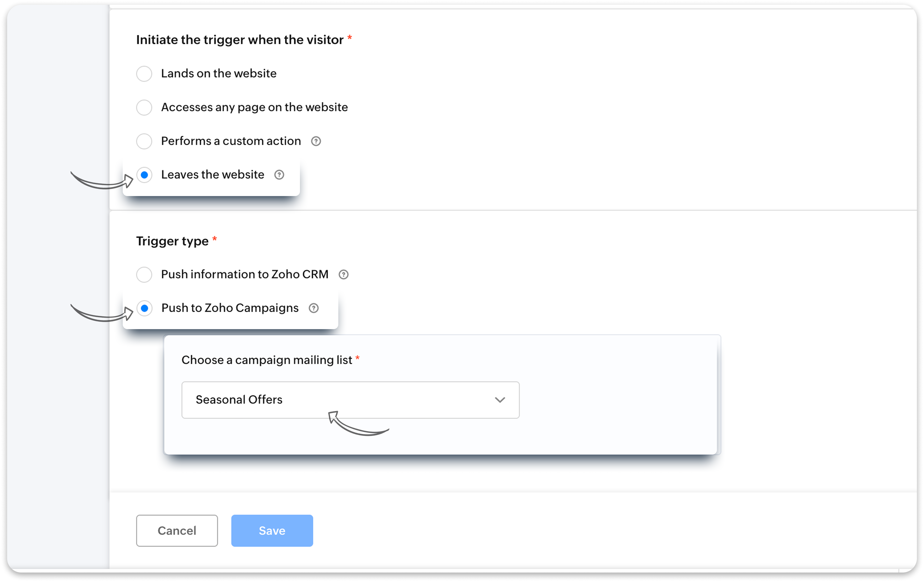Image resolution: width=924 pixels, height=582 pixels.
Task: Select Push to Zoho Campaigns radio button
Action: pyautogui.click(x=144, y=308)
